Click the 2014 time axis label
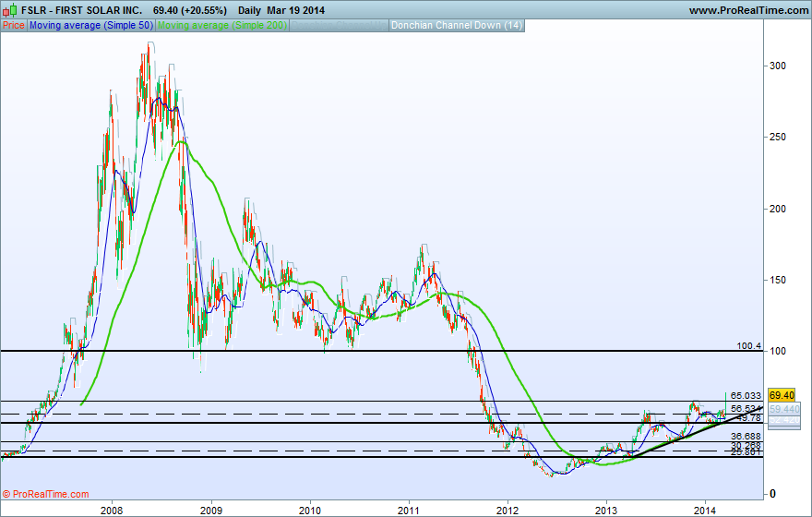The height and width of the screenshot is (517, 812). click(x=705, y=511)
